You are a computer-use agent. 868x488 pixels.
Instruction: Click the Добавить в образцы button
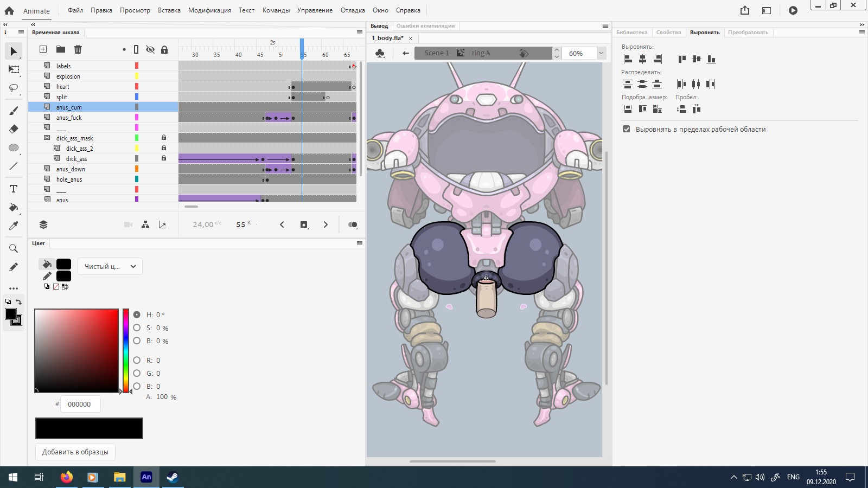(75, 452)
